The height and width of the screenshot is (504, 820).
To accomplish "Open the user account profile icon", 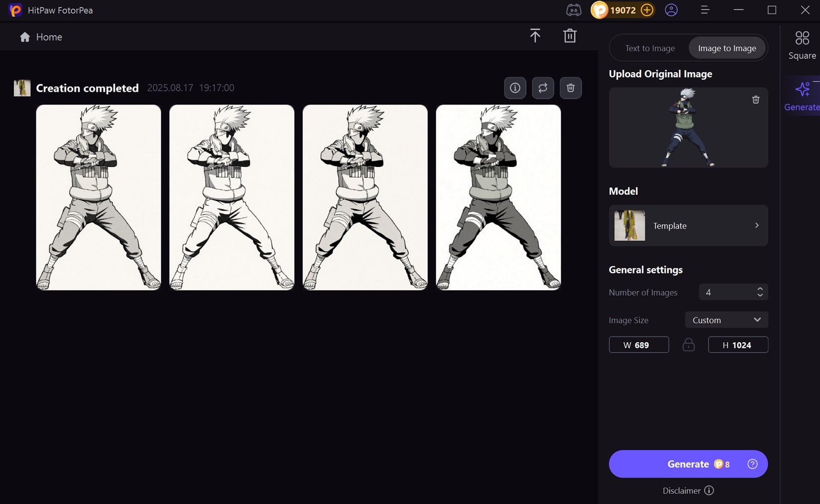I will tap(671, 10).
